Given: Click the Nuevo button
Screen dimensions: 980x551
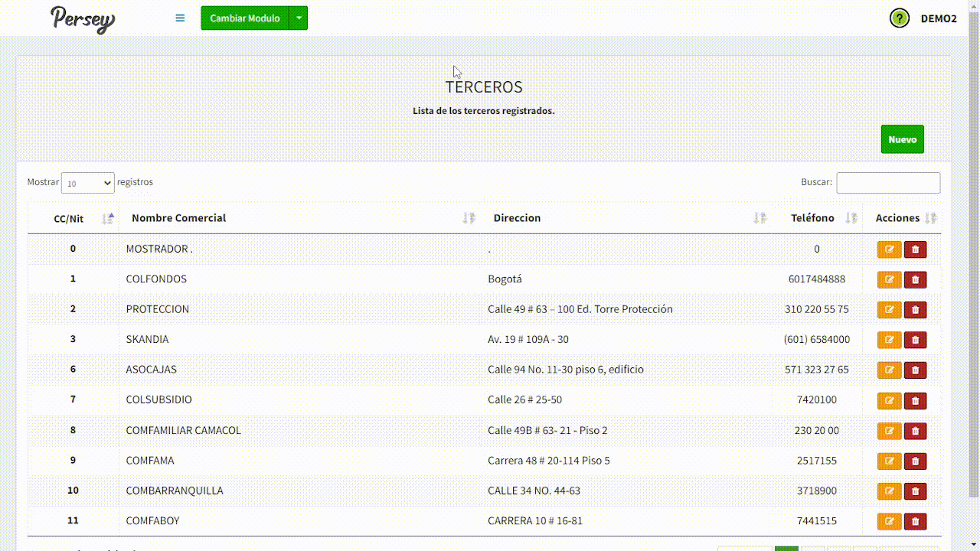Looking at the screenshot, I should pyautogui.click(x=902, y=139).
